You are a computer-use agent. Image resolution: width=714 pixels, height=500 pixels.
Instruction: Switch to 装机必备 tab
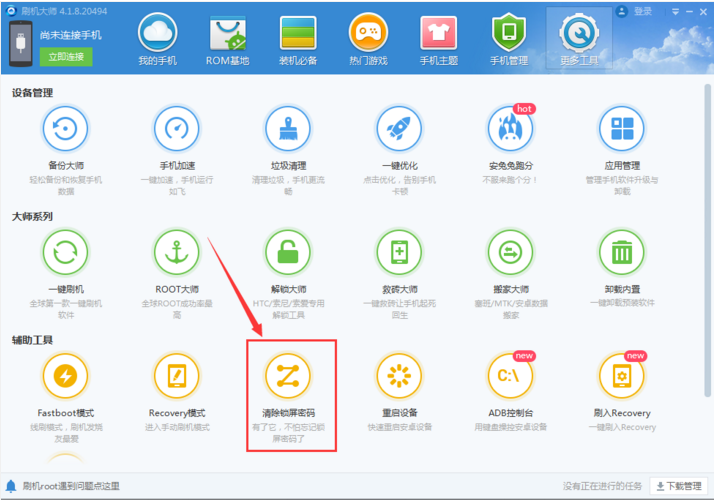tap(298, 40)
